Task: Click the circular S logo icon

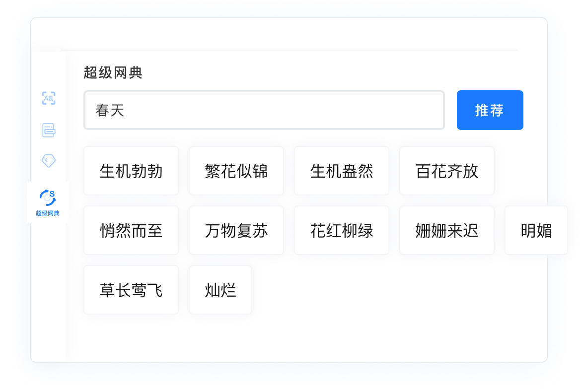Action: [x=47, y=197]
